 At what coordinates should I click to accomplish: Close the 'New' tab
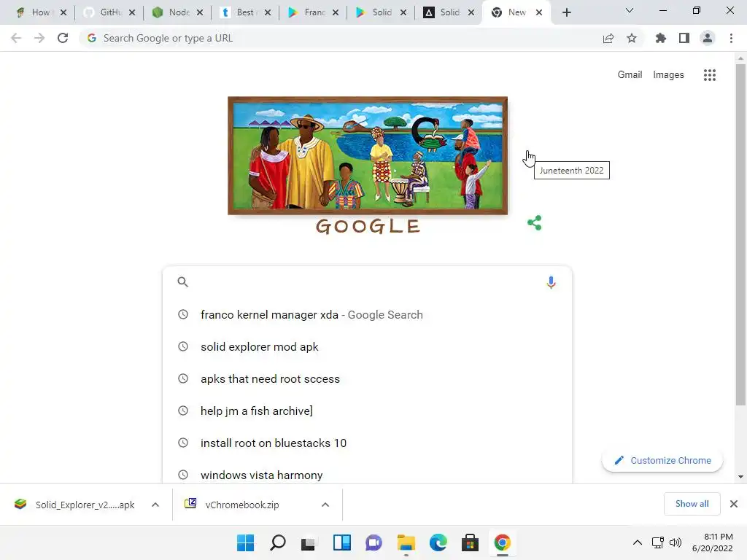pyautogui.click(x=539, y=12)
